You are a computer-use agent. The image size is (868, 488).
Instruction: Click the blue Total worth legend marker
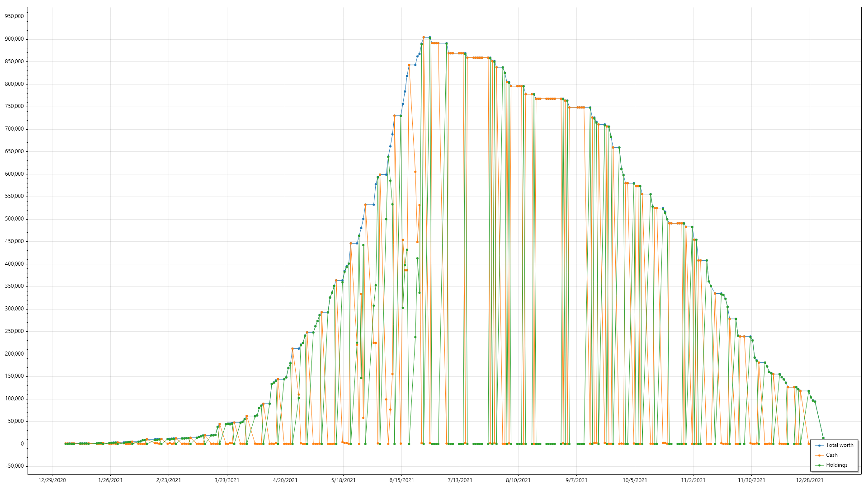point(819,446)
